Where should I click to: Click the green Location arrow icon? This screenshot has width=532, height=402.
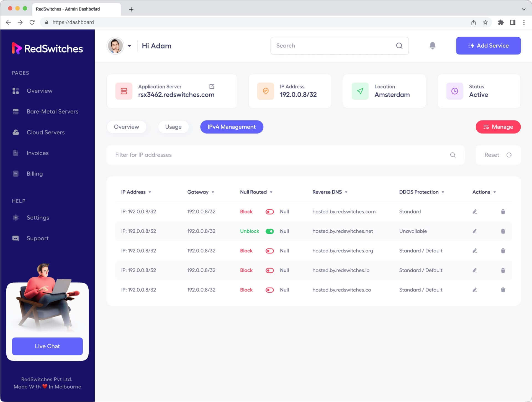360,91
